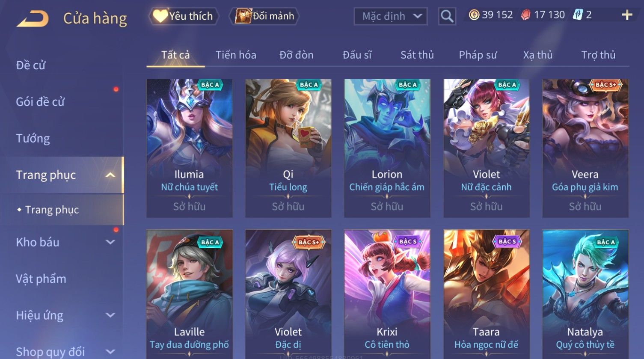Tap the red ruby currency icon
Viewport: 644px width, 359px height.
(x=525, y=15)
